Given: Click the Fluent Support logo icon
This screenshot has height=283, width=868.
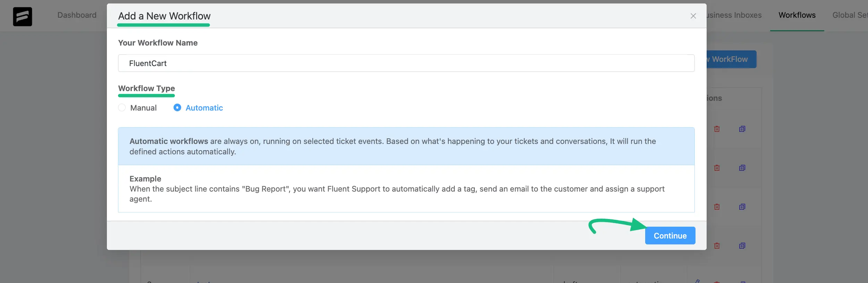Looking at the screenshot, I should tap(23, 16).
